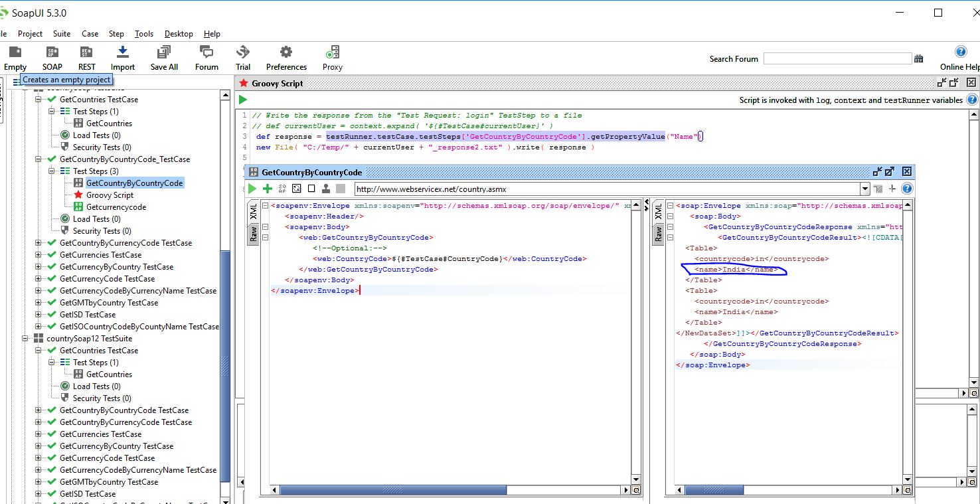Collapse the countrySoap12 TestSuite node
980x504 pixels.
point(25,339)
